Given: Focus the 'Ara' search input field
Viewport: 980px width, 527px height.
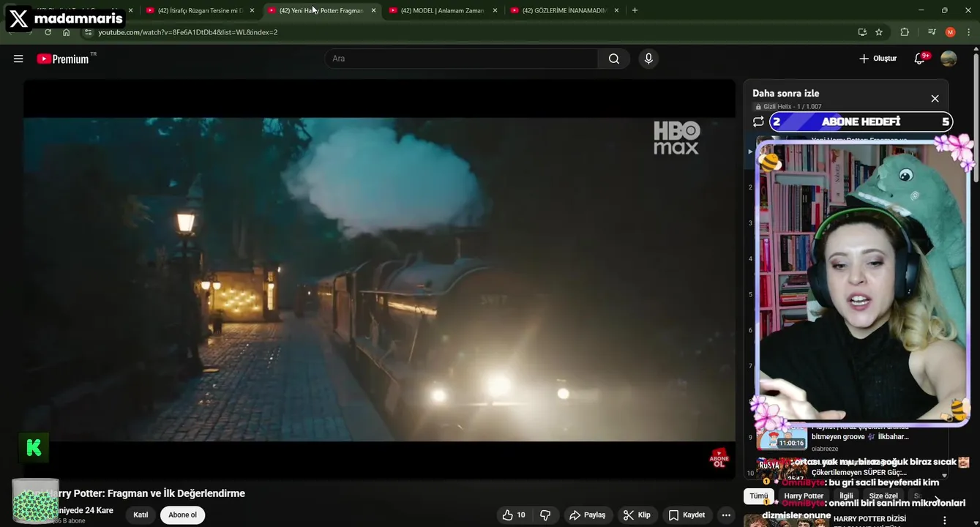Looking at the screenshot, I should (462, 59).
